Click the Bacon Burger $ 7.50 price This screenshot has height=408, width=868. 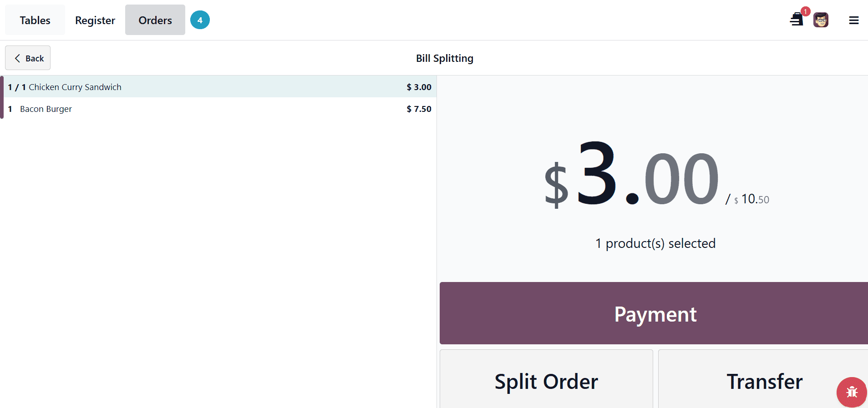click(x=419, y=109)
